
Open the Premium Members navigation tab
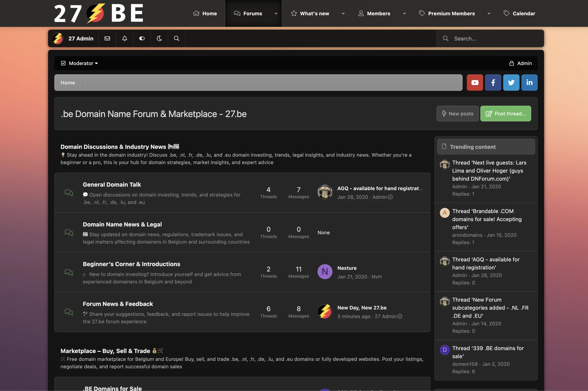pos(447,13)
